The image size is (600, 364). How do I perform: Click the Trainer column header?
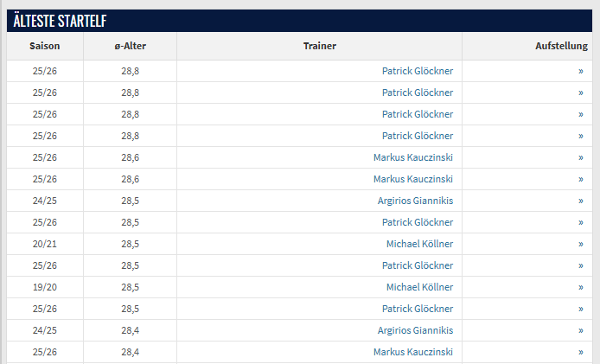coord(320,46)
